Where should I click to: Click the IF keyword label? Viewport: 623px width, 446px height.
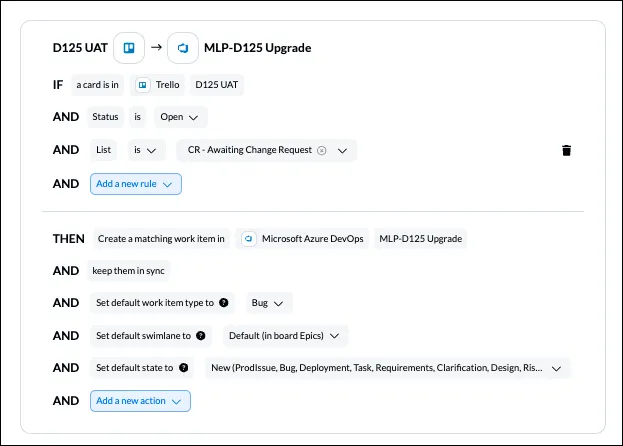[58, 85]
